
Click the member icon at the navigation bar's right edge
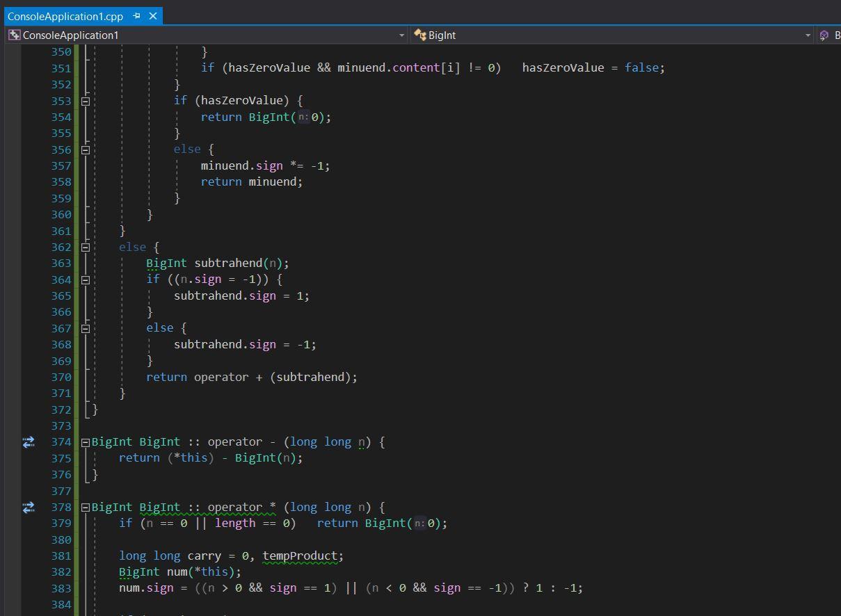tap(824, 35)
